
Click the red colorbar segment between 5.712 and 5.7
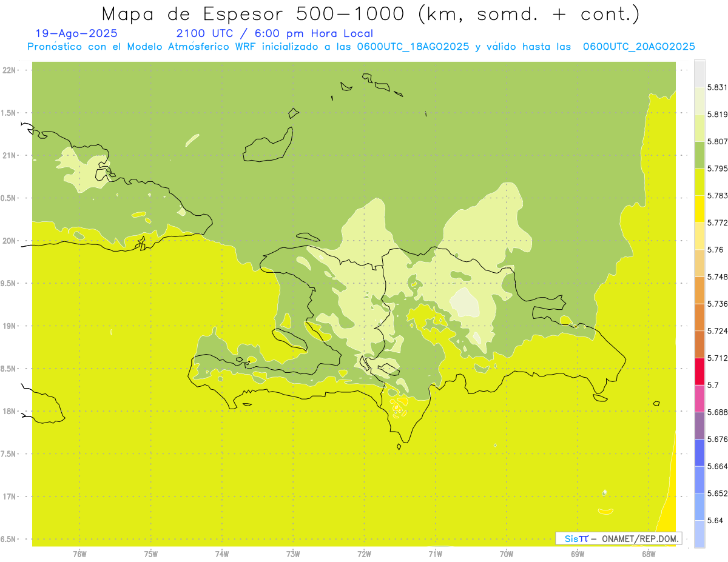point(699,372)
